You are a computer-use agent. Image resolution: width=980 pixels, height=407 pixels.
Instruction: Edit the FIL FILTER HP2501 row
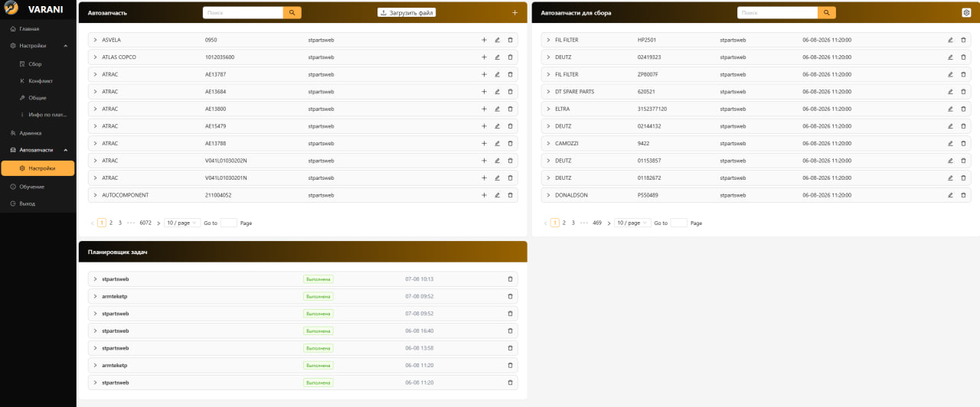pos(950,40)
